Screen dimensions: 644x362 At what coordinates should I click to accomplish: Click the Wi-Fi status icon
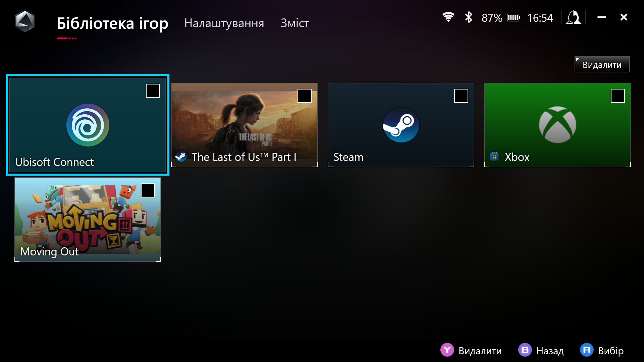tap(448, 17)
